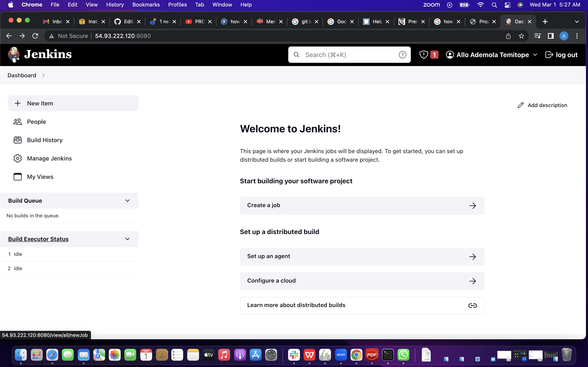
Task: Collapse the Build Executor Status panel
Action: pos(127,239)
